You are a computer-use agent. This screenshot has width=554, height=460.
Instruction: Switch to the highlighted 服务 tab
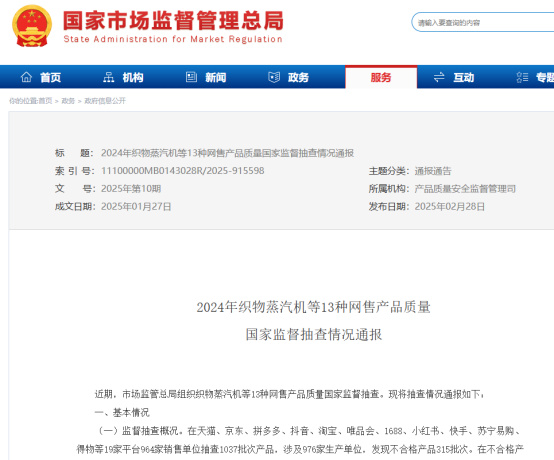(381, 77)
